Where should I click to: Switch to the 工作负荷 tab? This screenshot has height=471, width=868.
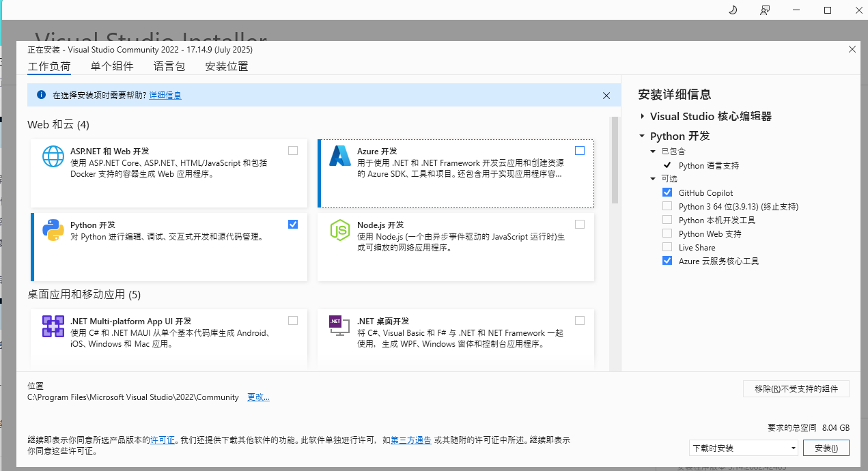click(x=49, y=67)
